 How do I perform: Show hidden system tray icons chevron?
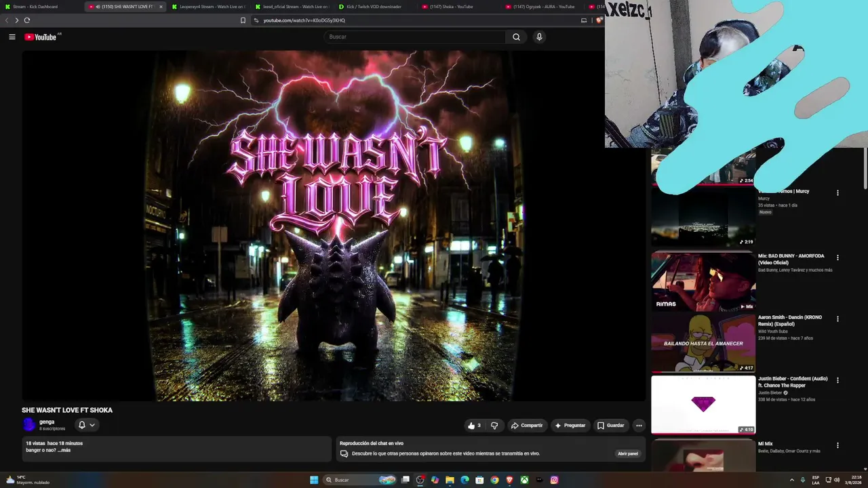(792, 480)
